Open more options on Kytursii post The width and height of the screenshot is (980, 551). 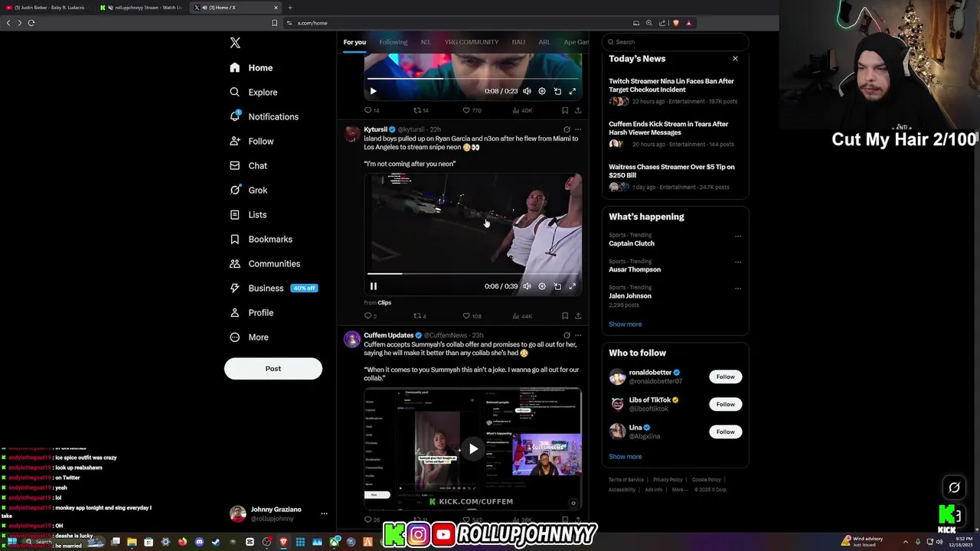578,129
